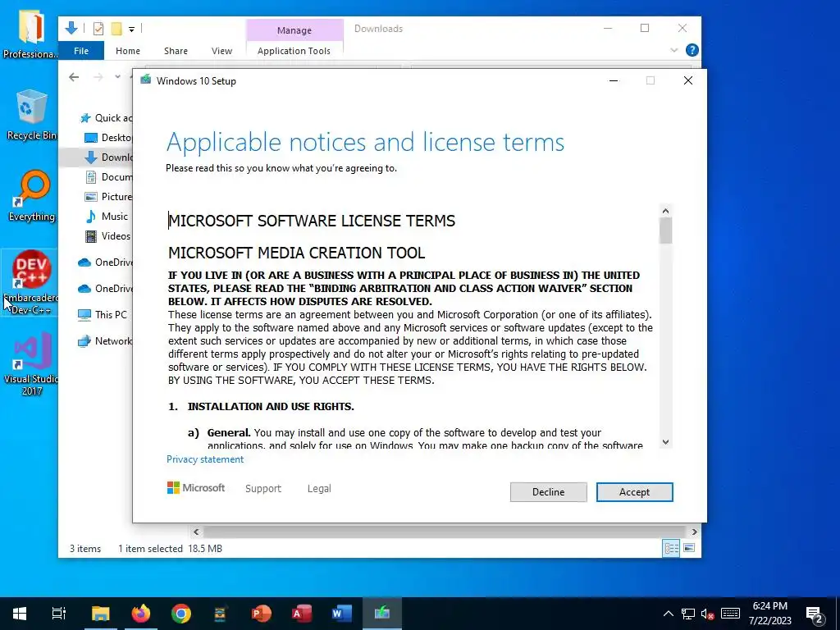The image size is (840, 630).
Task: Select Downloads in Explorer sidebar
Action: click(x=109, y=157)
